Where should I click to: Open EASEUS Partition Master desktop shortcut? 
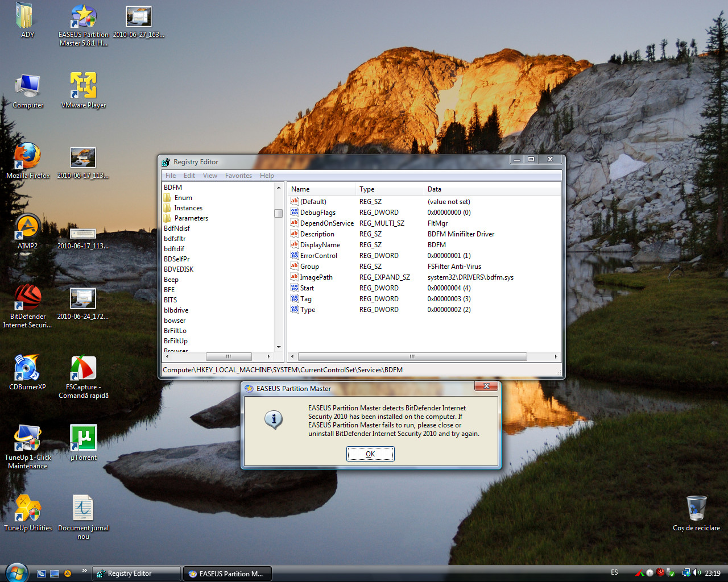point(84,24)
